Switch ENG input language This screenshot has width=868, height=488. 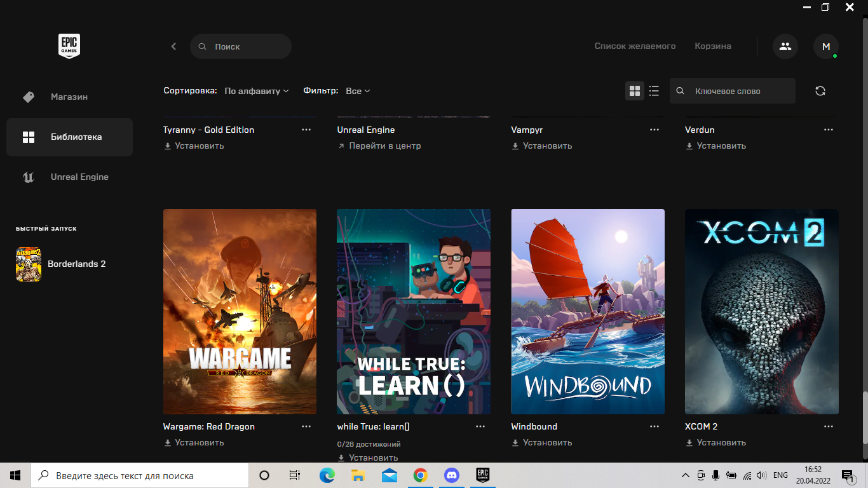(780, 475)
